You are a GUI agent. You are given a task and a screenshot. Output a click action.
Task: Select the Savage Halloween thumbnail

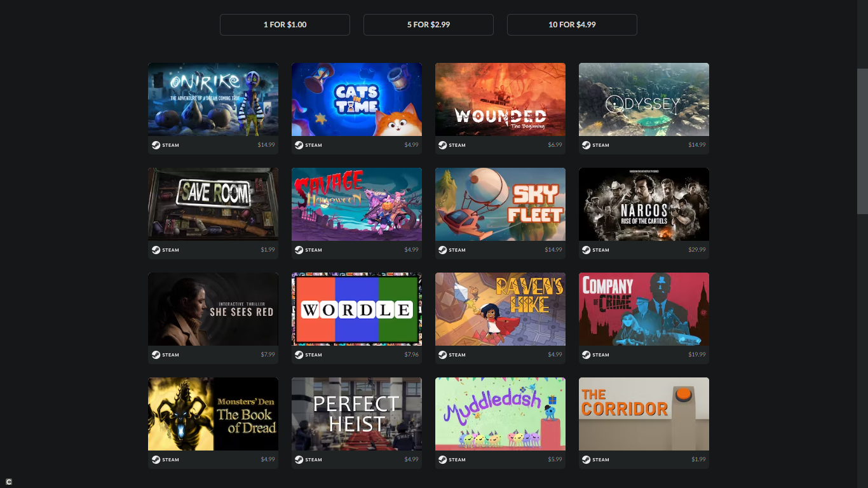pyautogui.click(x=356, y=204)
